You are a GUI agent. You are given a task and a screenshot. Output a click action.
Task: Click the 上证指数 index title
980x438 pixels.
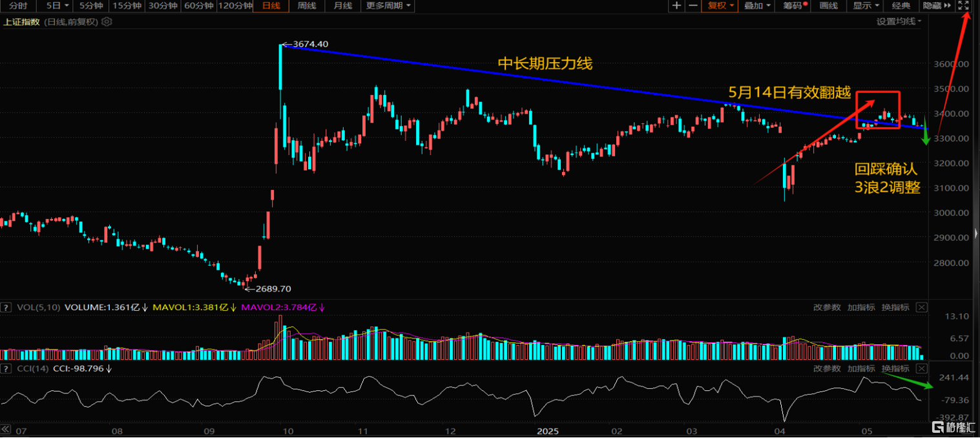[21, 21]
